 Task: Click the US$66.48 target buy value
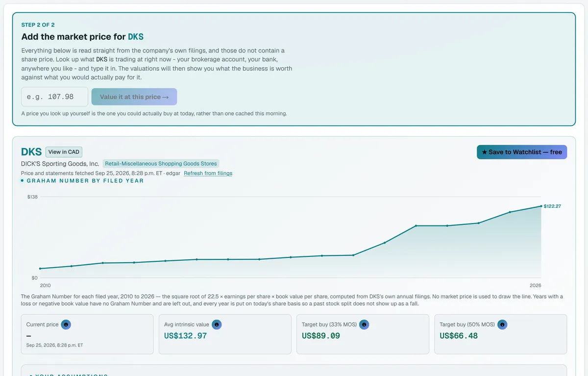(x=459, y=336)
